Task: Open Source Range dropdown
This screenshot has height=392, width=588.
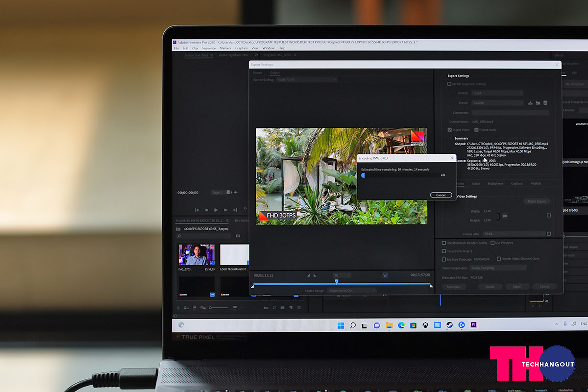Action: pos(351,291)
